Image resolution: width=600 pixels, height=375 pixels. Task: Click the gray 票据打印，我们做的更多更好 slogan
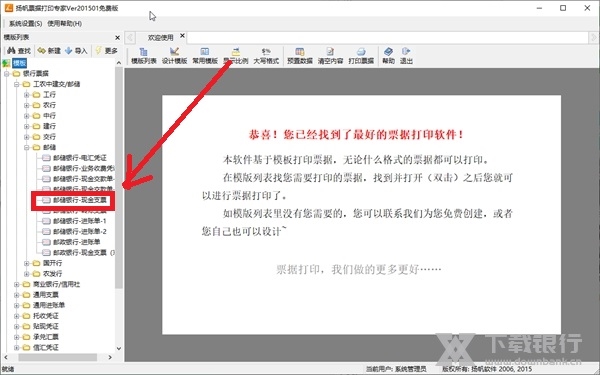tap(359, 269)
